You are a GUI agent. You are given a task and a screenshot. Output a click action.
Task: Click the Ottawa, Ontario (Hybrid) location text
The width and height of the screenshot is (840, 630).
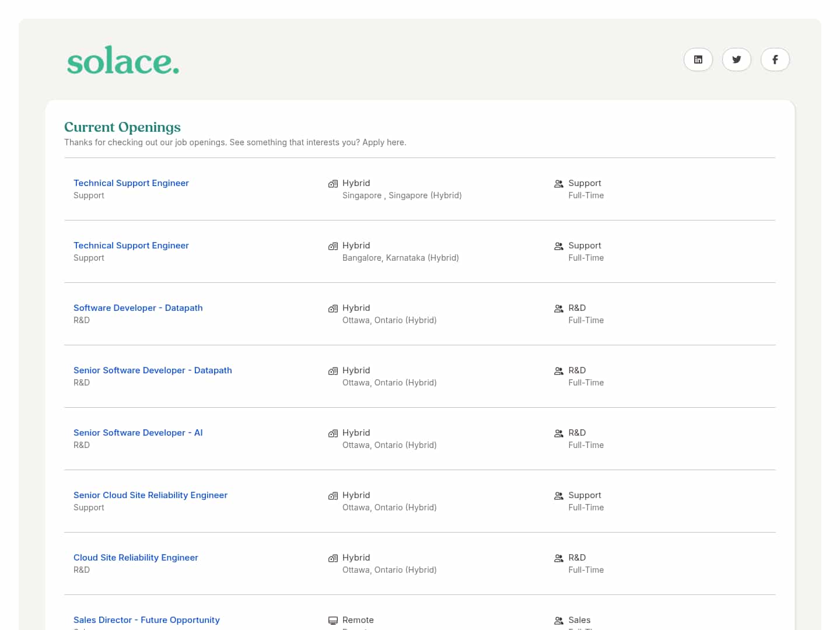pos(389,320)
